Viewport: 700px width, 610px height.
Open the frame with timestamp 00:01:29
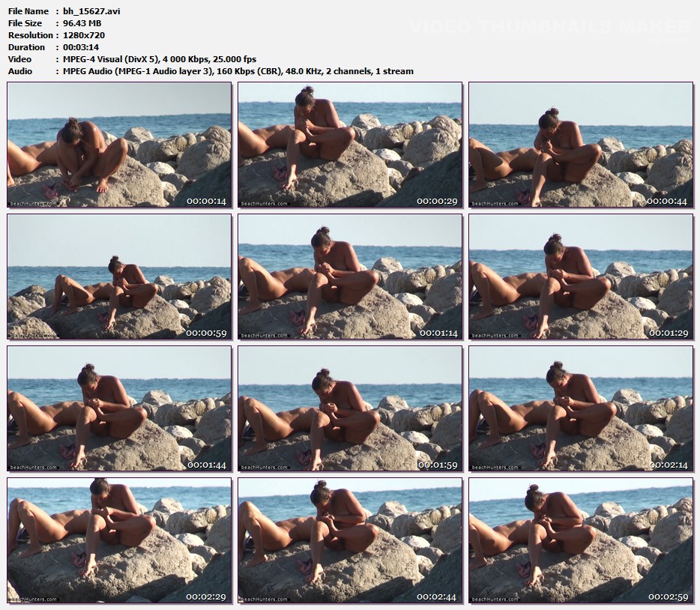point(581,277)
